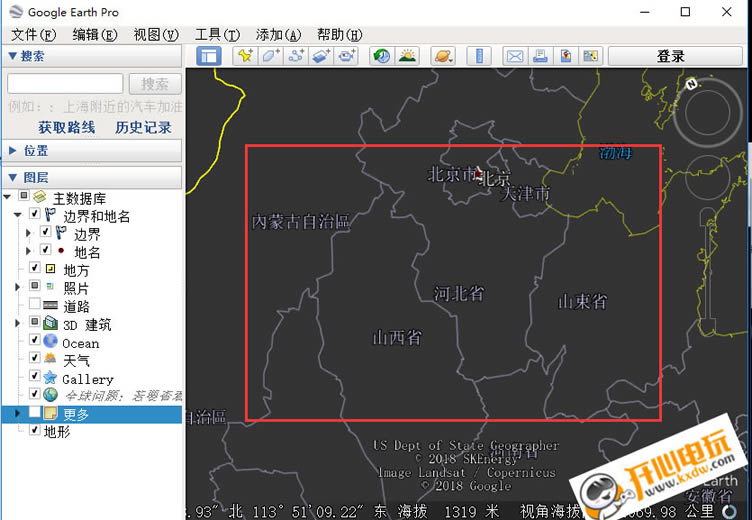
Task: Click the print icon in toolbar
Action: tap(540, 56)
